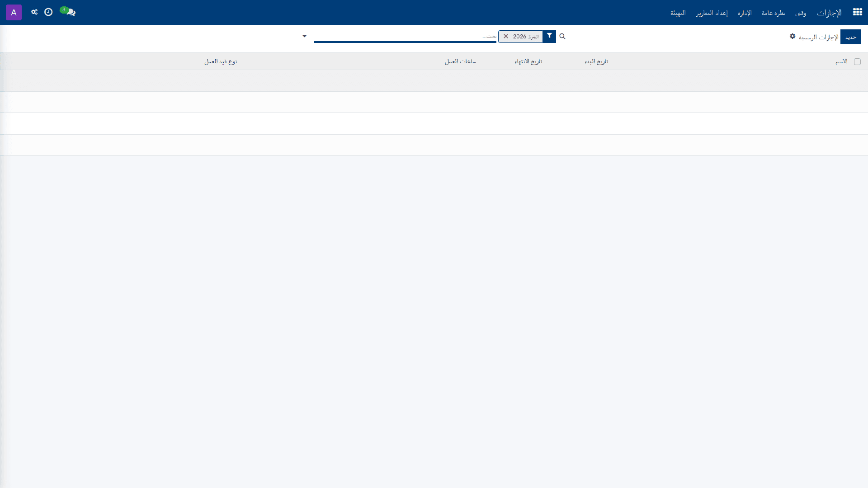Click the جديد new button

pos(850,37)
